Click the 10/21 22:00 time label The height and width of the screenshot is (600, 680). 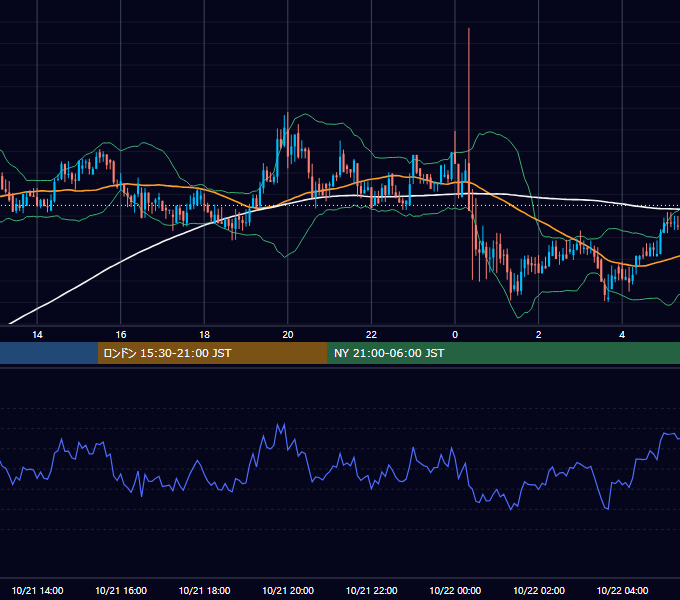click(371, 590)
